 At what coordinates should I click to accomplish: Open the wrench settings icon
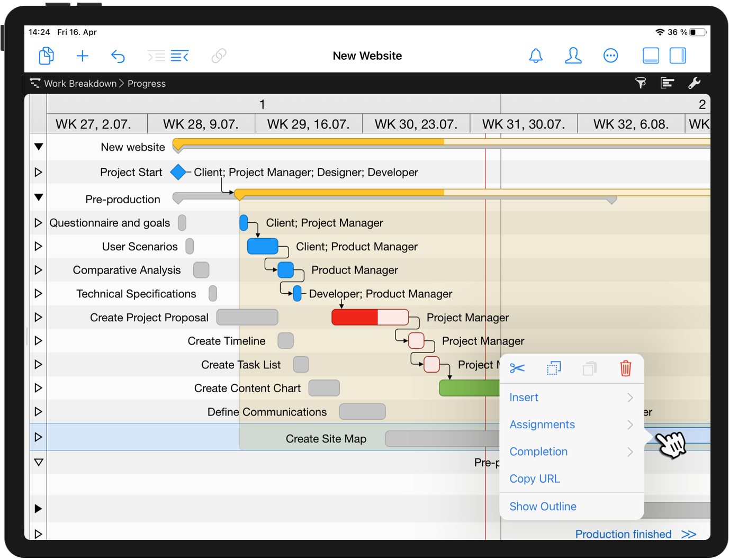click(x=694, y=83)
